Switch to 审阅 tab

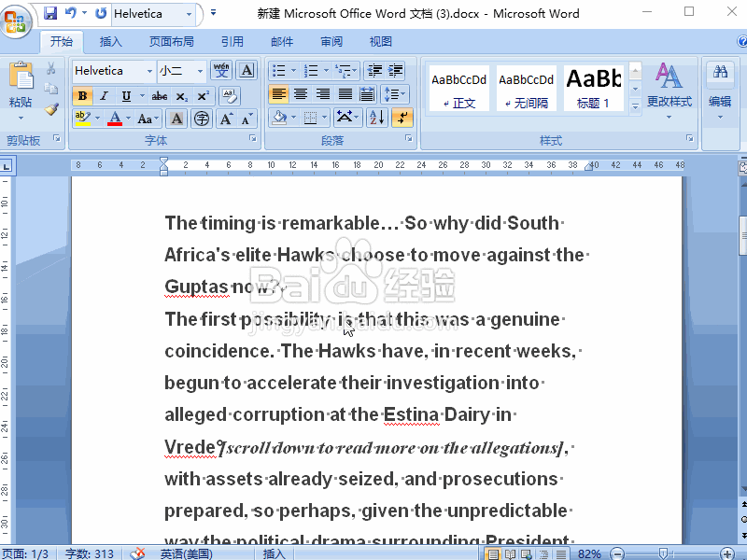pyautogui.click(x=331, y=42)
